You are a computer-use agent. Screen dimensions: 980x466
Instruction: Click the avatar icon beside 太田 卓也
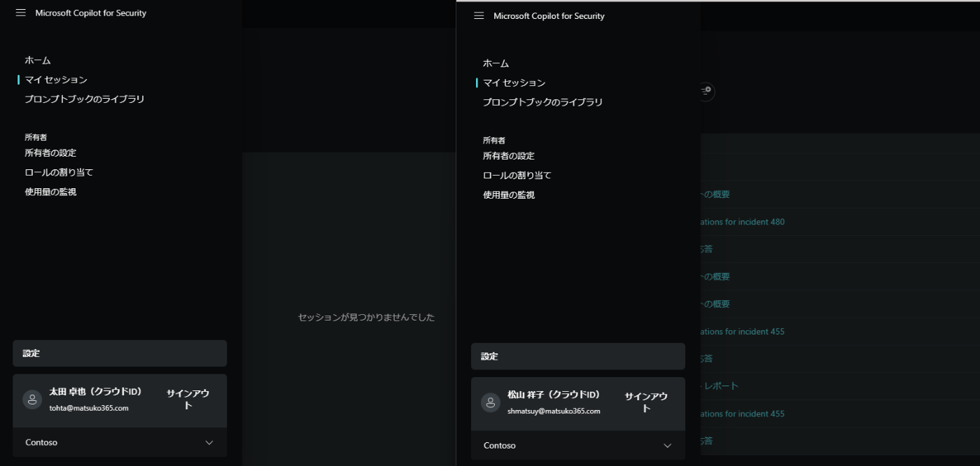pos(32,400)
